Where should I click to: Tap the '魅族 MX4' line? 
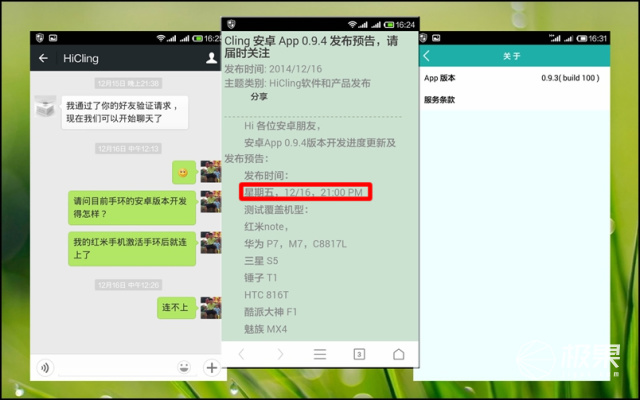[265, 329]
